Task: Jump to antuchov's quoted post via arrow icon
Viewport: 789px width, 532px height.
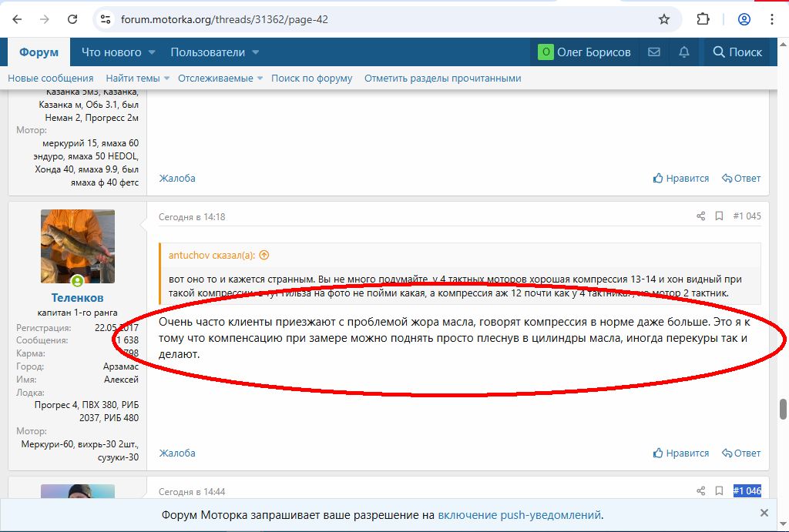Action: tap(264, 255)
